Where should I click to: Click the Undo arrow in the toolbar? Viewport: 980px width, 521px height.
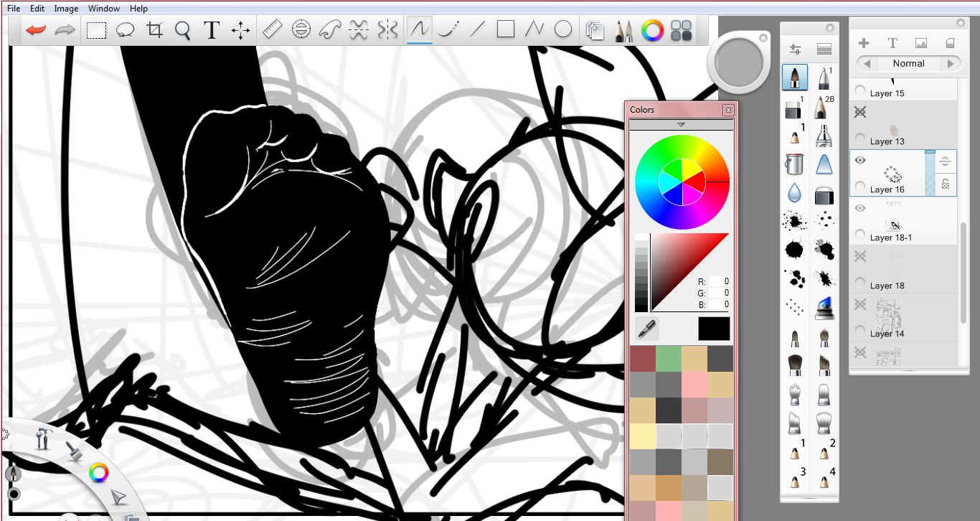tap(36, 30)
